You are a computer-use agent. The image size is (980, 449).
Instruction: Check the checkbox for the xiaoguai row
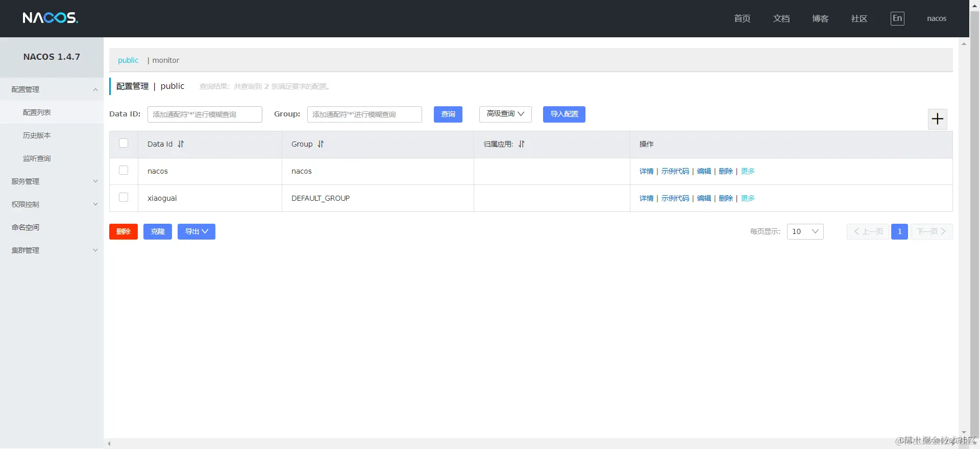124,197
